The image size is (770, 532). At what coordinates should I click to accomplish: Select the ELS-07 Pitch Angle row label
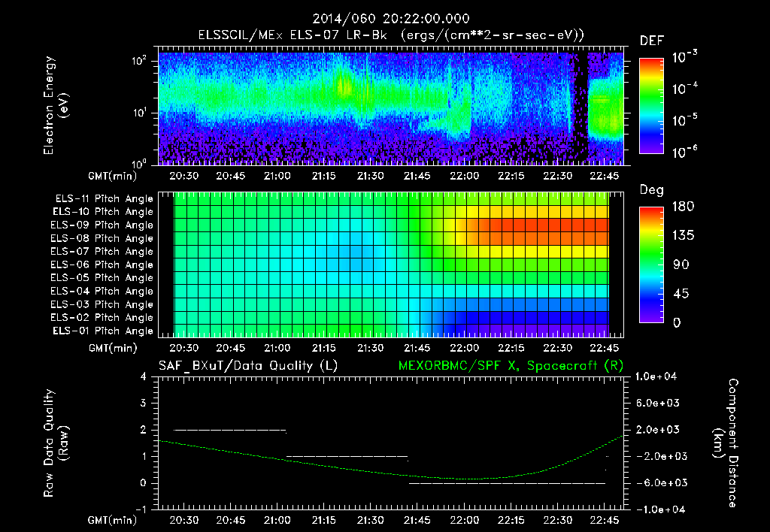point(102,252)
